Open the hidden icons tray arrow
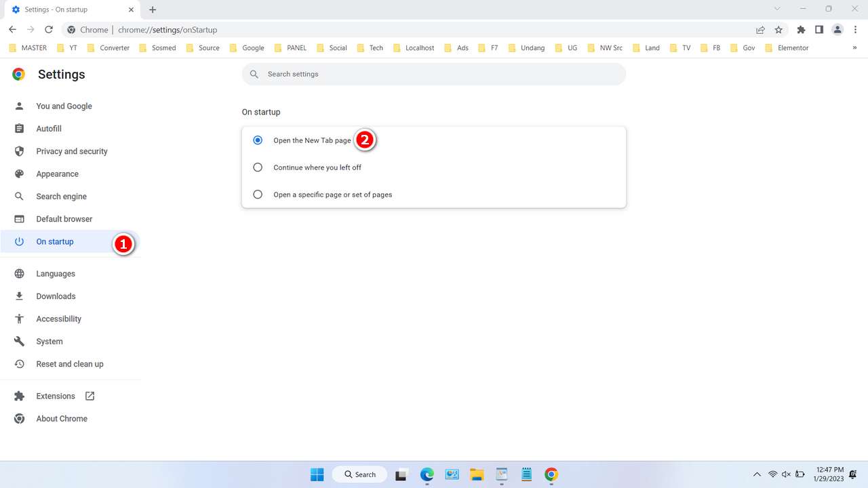868x488 pixels. 757,474
